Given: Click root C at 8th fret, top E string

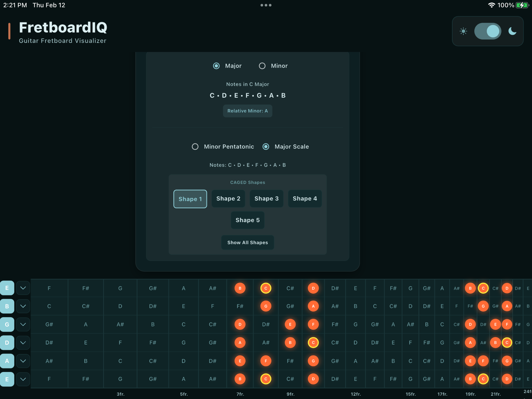Looking at the screenshot, I should (266, 288).
